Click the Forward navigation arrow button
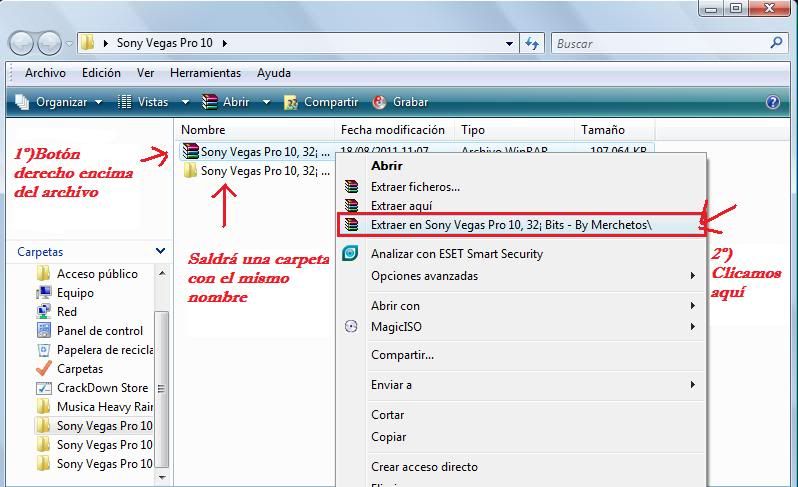Image resolution: width=798 pixels, height=487 pixels. pos(49,44)
